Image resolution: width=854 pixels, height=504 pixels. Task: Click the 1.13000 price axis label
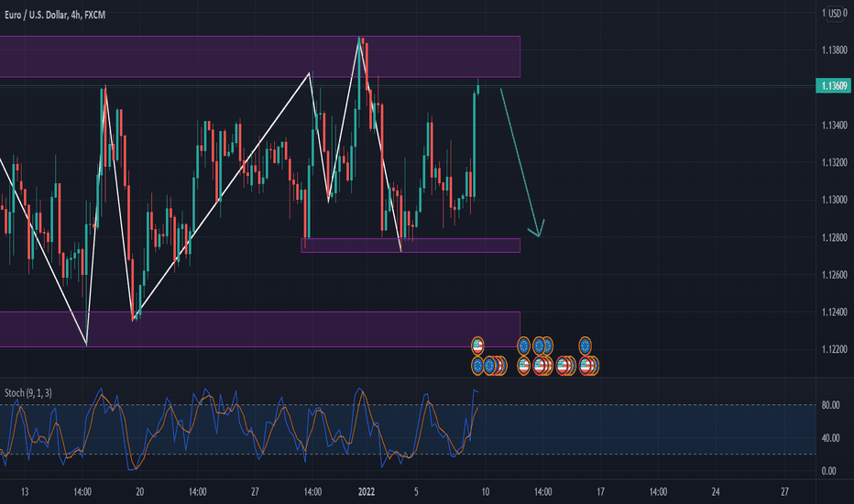pos(835,200)
